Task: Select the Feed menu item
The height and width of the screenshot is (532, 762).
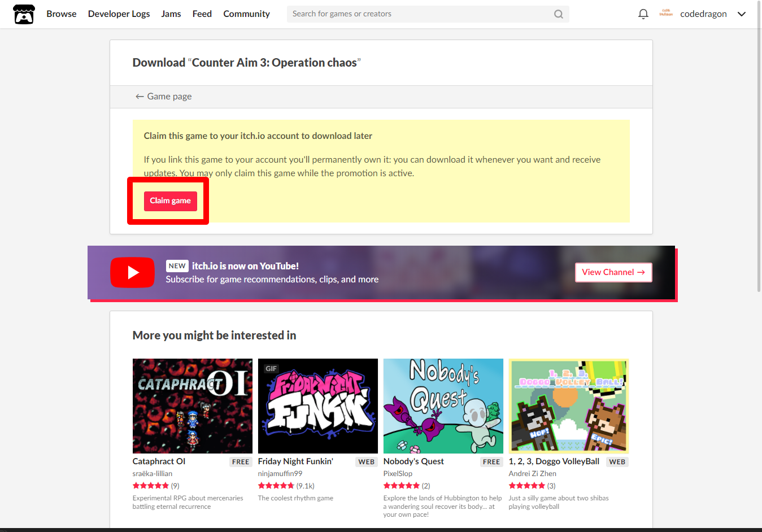Action: [x=202, y=14]
